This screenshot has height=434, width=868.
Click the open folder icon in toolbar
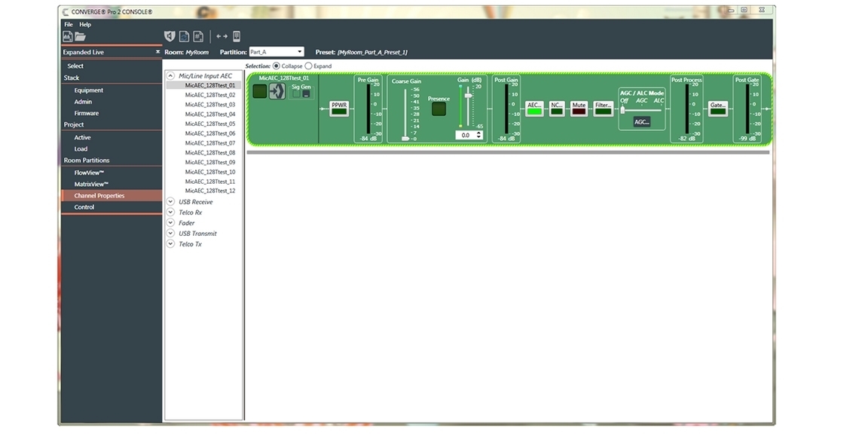point(80,36)
